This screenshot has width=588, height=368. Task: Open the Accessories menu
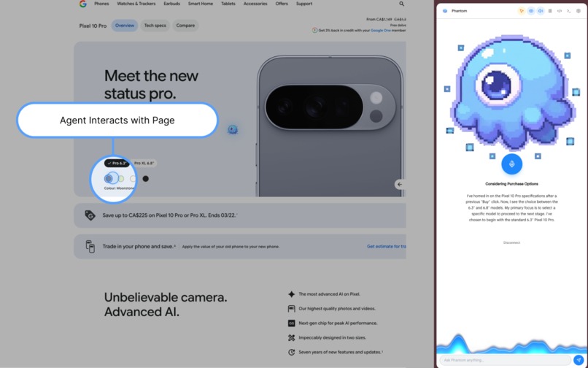[x=255, y=4]
